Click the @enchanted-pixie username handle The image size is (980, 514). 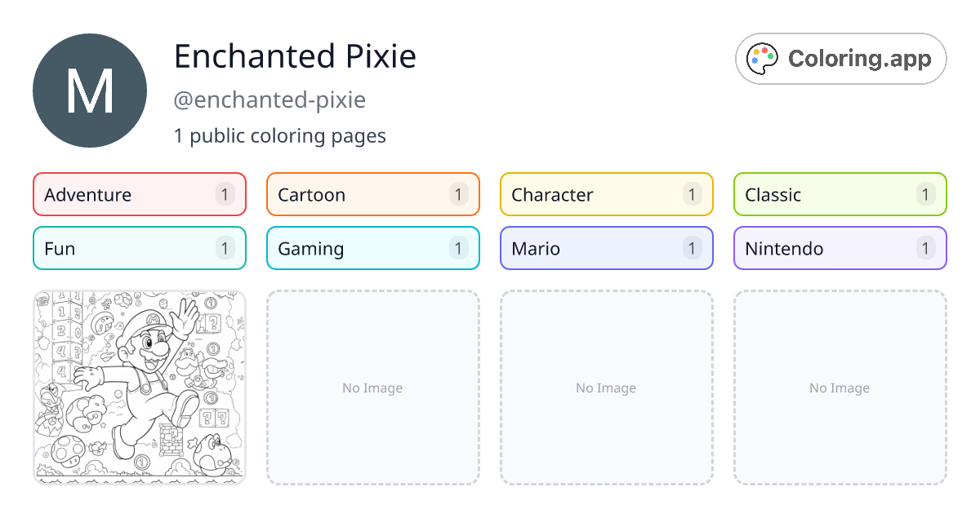(x=269, y=100)
